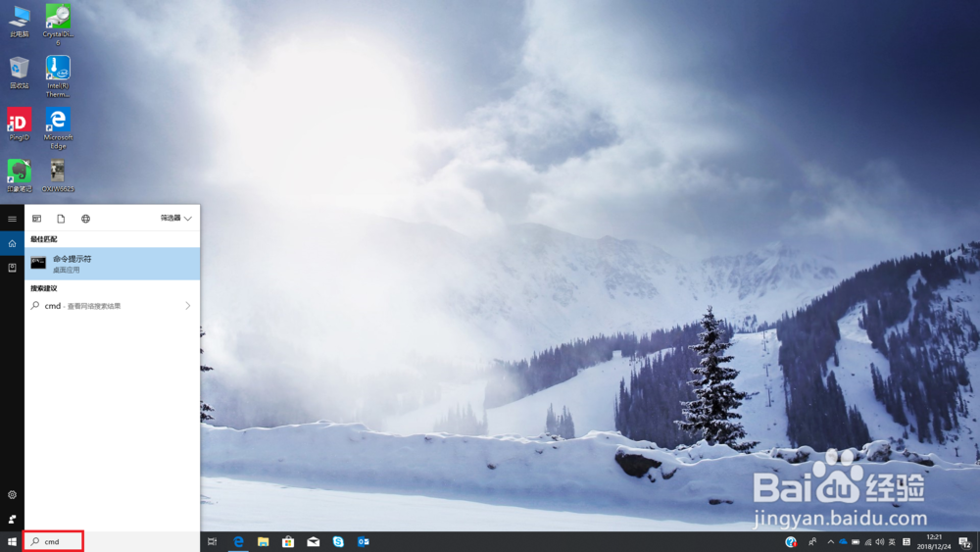
Task: Open the feedback icon in search sidebar
Action: tap(12, 519)
